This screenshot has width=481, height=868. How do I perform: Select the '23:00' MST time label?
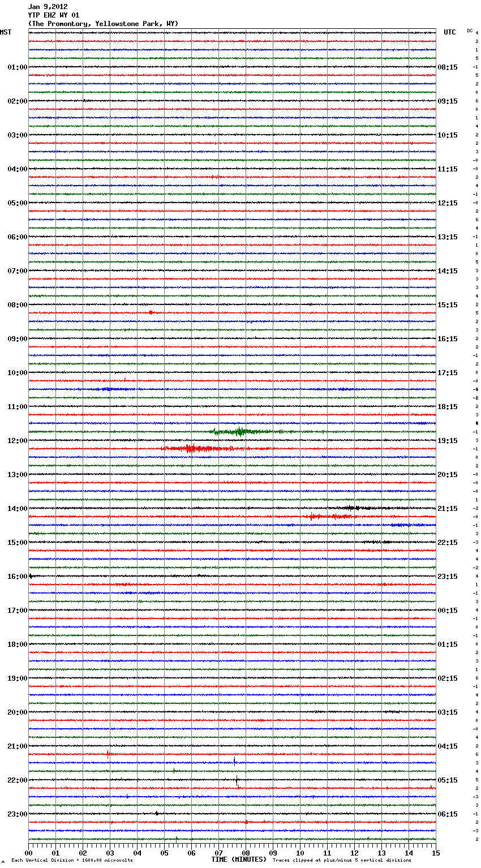[x=18, y=814]
